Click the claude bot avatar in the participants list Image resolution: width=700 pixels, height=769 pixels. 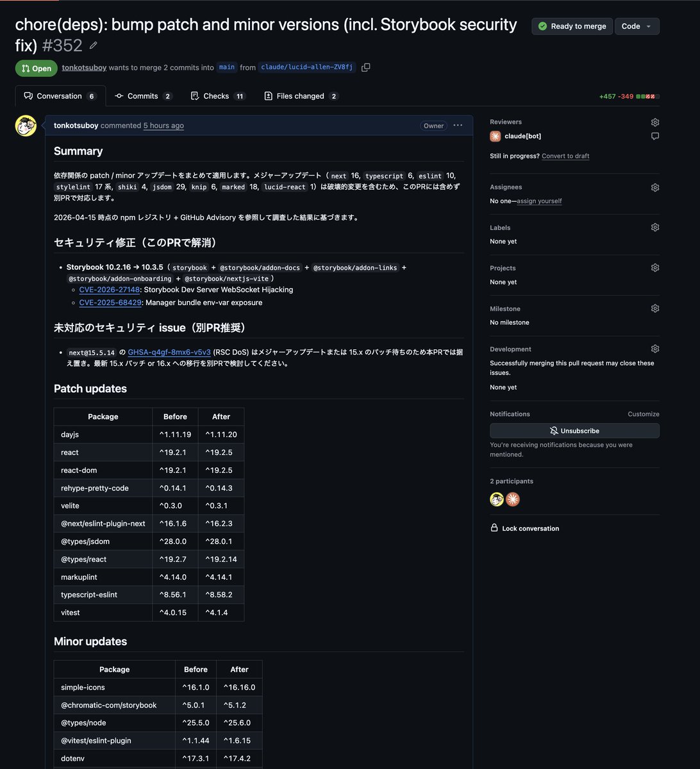(x=513, y=499)
